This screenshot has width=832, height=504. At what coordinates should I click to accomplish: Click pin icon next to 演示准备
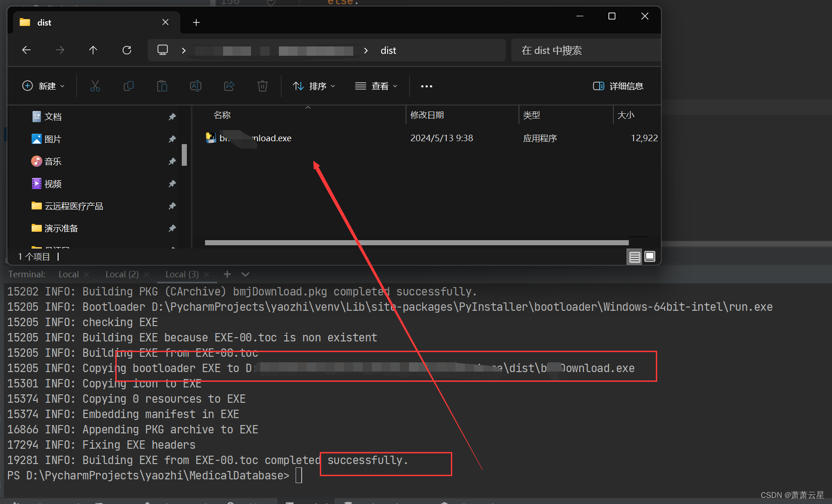(x=172, y=228)
